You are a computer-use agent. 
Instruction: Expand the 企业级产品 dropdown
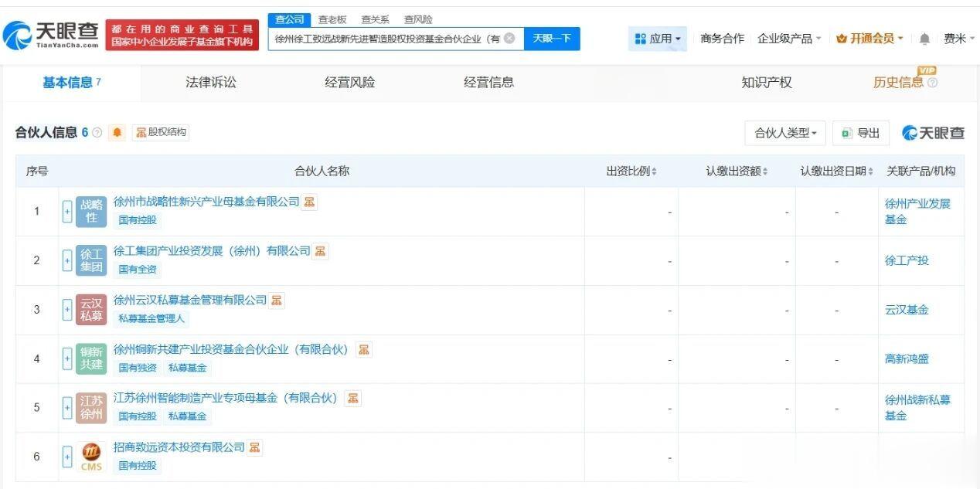pyautogui.click(x=789, y=39)
